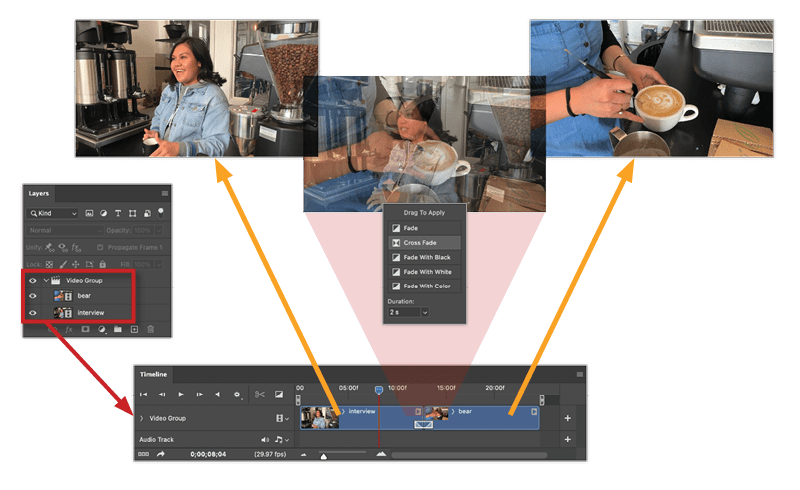Open timeline playback settings gear
Image resolution: width=800 pixels, height=490 pixels.
click(x=237, y=395)
